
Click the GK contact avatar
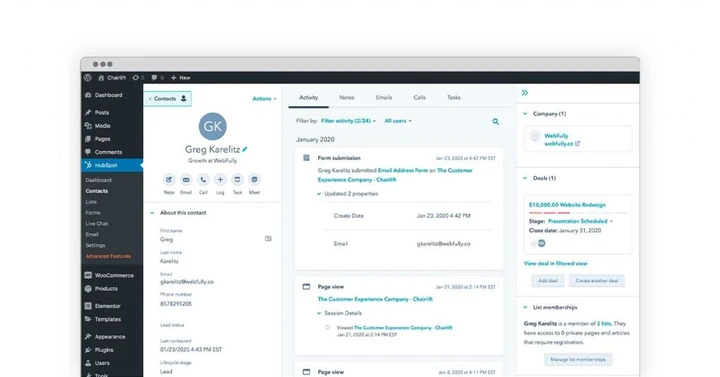[x=213, y=126]
